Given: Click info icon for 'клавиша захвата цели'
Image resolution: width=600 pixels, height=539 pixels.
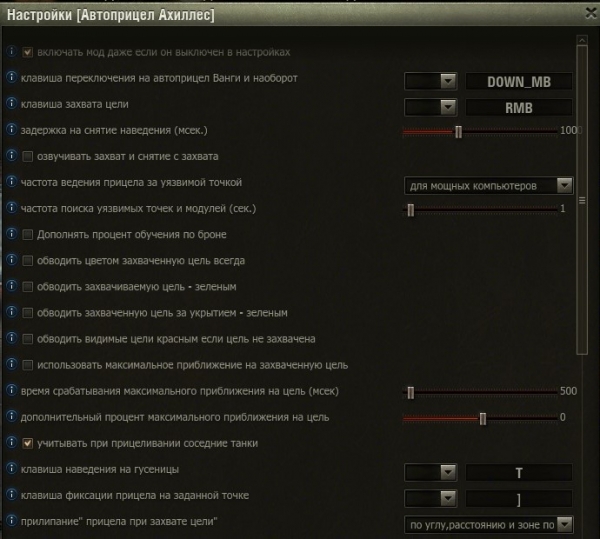Looking at the screenshot, I should point(11,103).
